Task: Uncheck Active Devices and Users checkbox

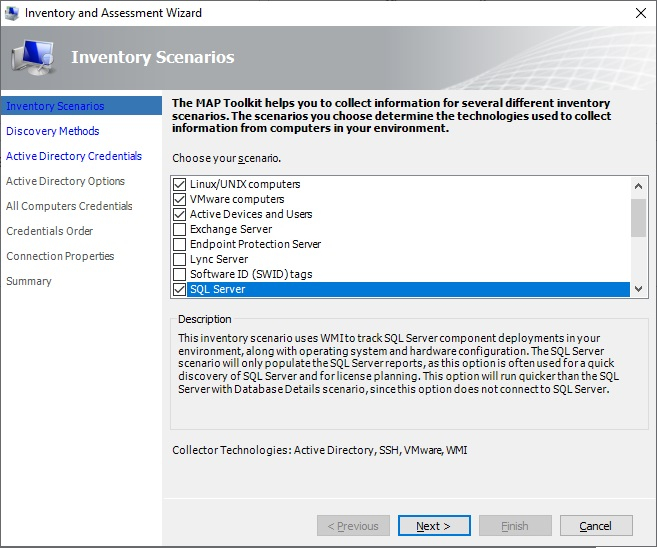Action: (179, 215)
